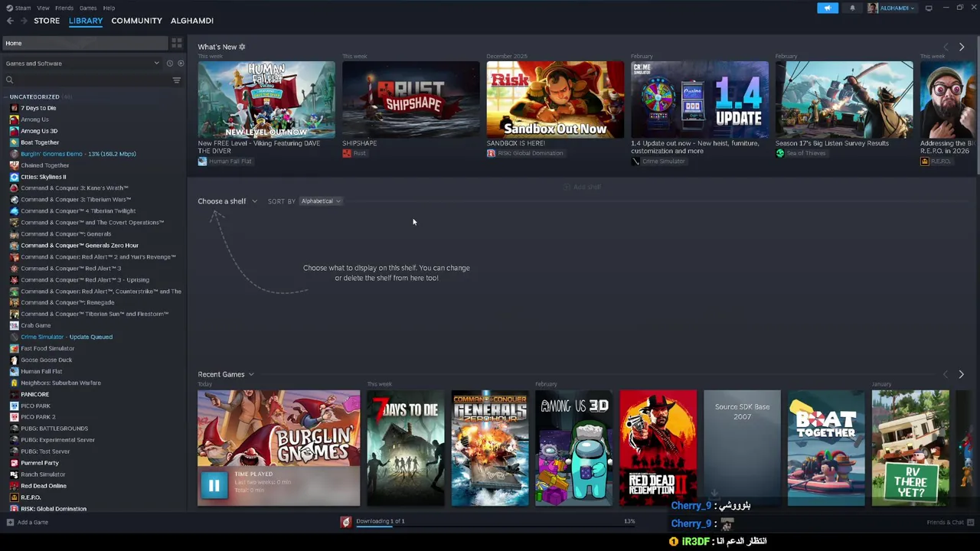Select Human Fall Flat in list
The width and height of the screenshot is (980, 551).
[x=41, y=371]
